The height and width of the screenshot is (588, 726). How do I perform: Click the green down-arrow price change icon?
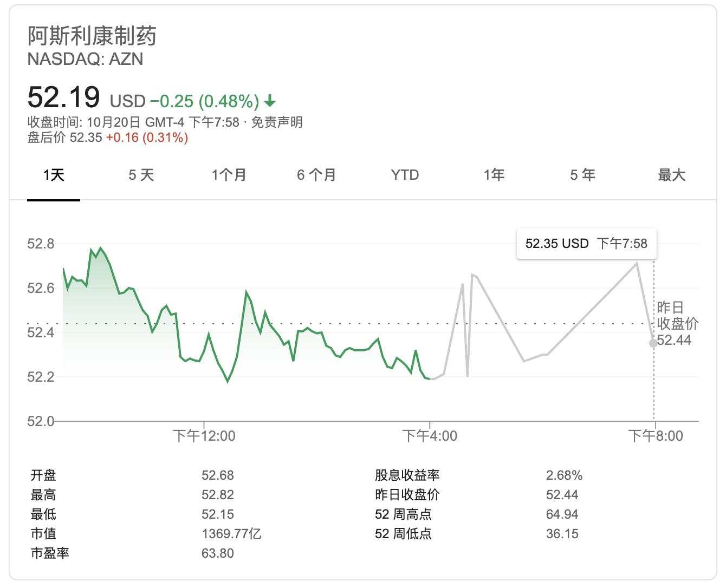click(x=270, y=101)
